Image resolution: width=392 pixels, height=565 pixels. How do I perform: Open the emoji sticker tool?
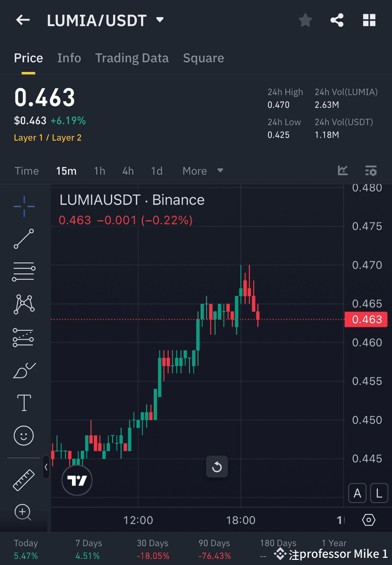pyautogui.click(x=24, y=435)
